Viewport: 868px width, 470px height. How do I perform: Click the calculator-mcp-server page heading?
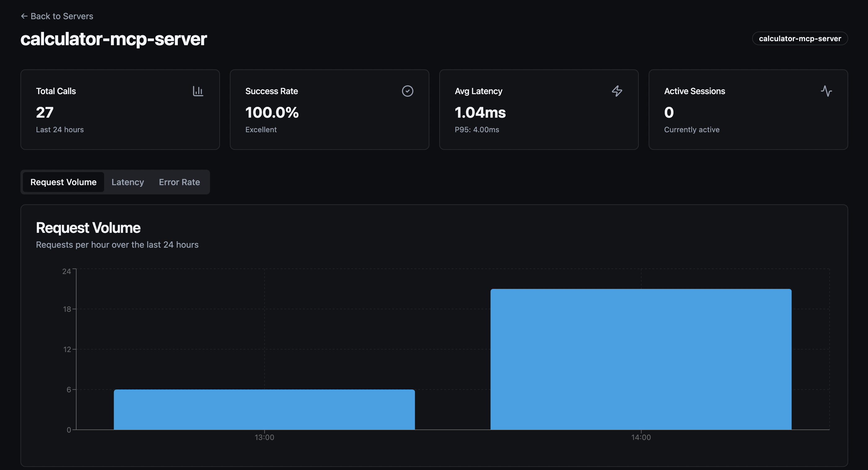114,39
